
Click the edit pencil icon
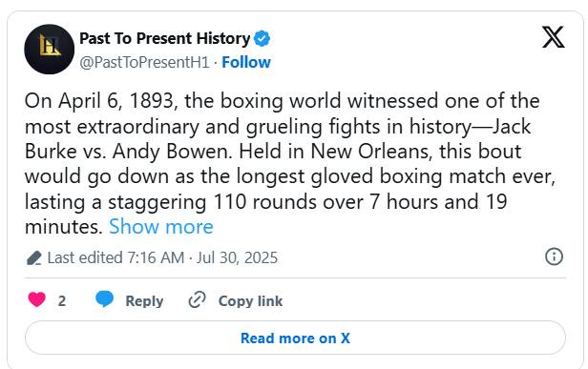34,258
